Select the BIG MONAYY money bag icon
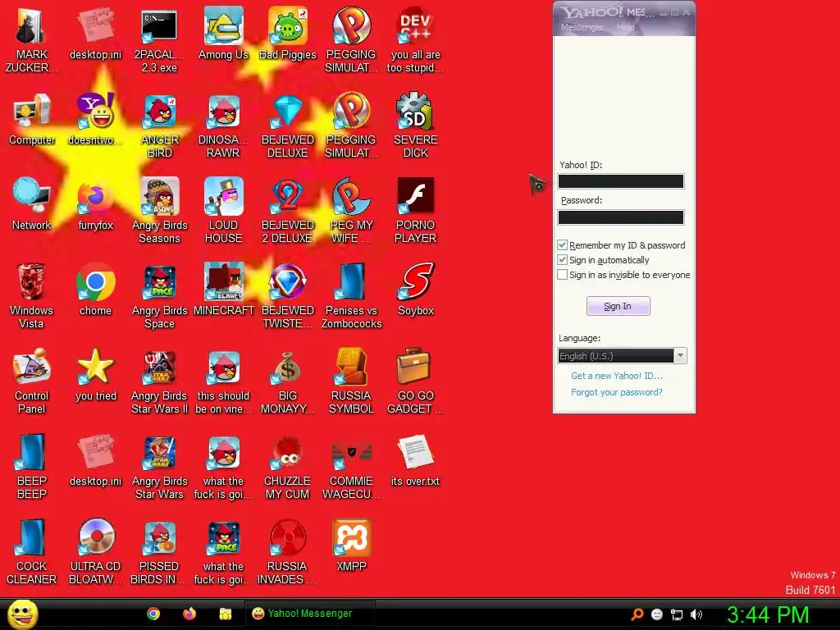Image resolution: width=840 pixels, height=630 pixels. pos(288,381)
